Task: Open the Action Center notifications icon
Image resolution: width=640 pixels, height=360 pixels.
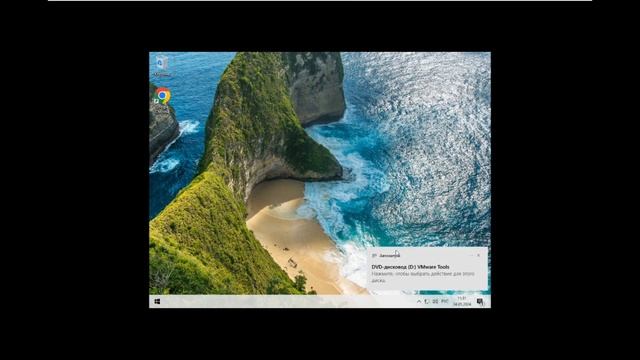Action: coord(480,302)
